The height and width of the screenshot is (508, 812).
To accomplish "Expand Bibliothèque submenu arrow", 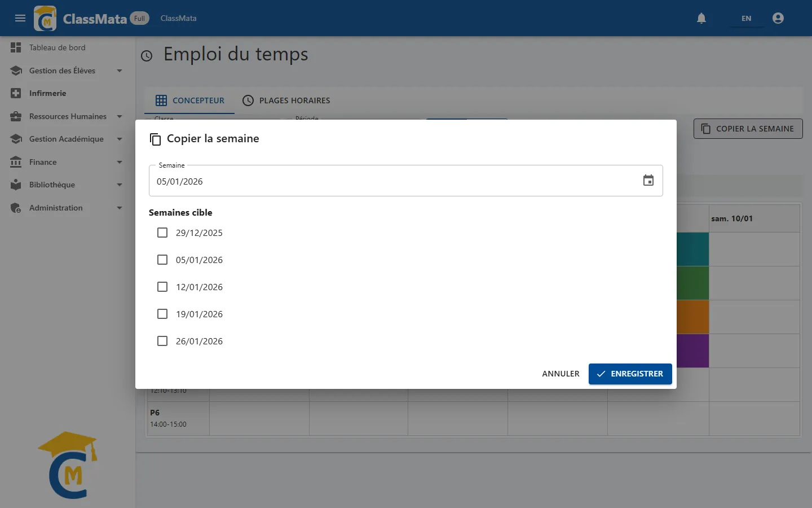I will coord(120,185).
